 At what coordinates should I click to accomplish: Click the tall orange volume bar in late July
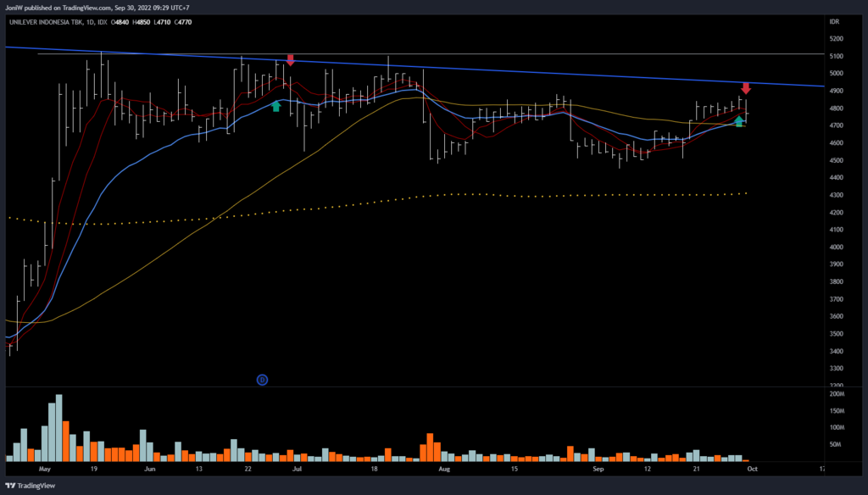tap(429, 447)
